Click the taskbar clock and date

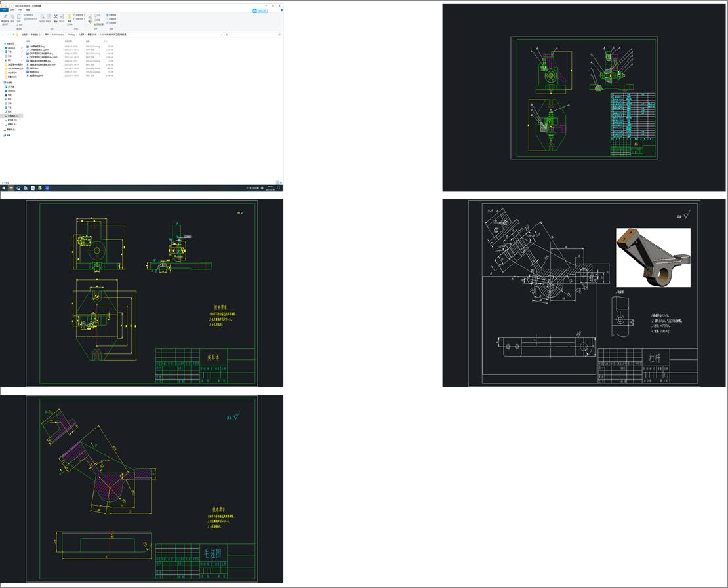tap(270, 188)
